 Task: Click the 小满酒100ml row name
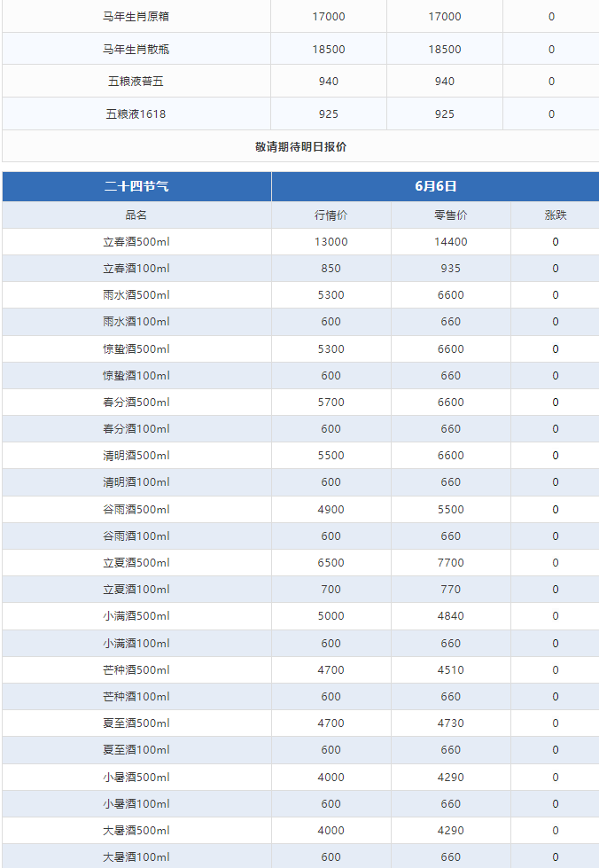click(136, 644)
